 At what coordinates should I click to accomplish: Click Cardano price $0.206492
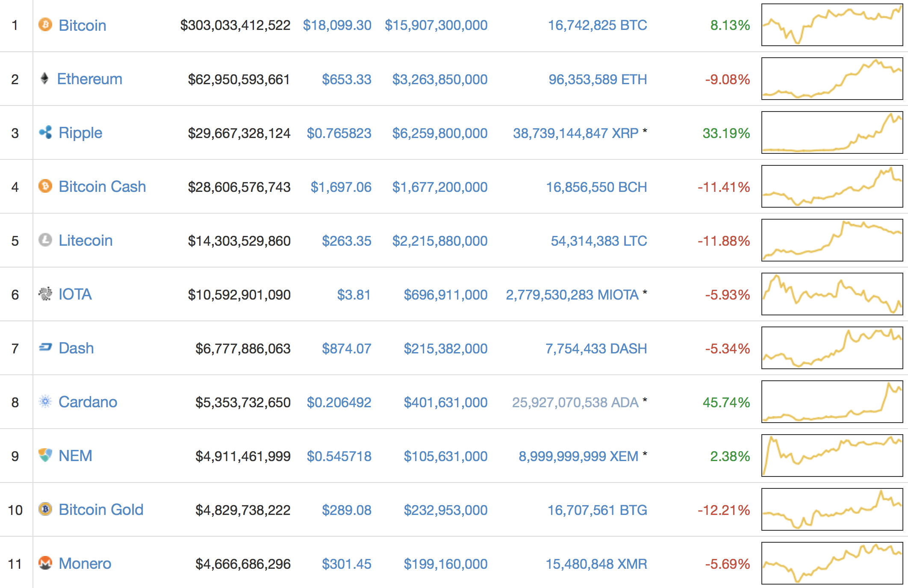tap(339, 402)
